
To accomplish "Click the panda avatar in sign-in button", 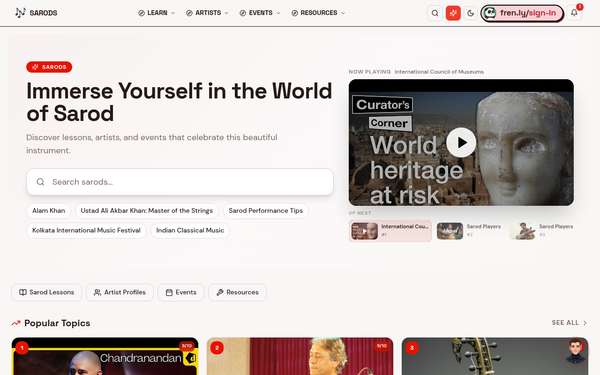I will (490, 13).
